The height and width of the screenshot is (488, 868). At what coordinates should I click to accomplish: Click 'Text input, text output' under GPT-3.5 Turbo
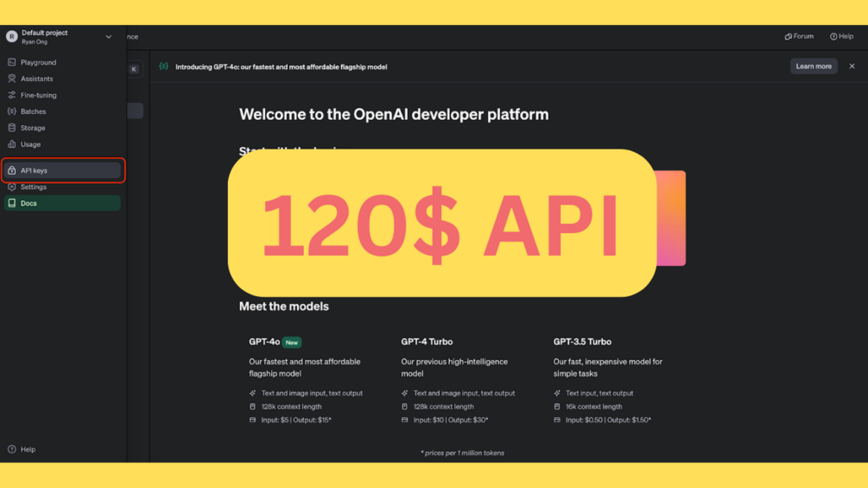[599, 393]
